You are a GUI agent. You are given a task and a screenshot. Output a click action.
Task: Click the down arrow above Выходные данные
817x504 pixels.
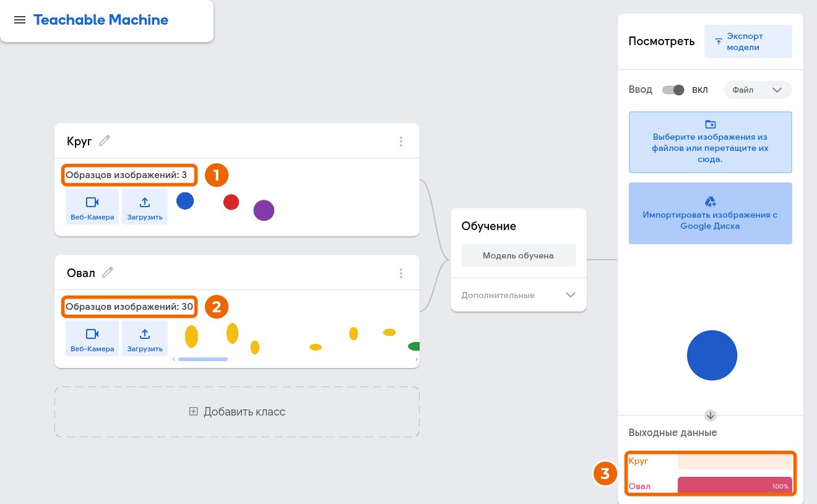click(x=711, y=415)
